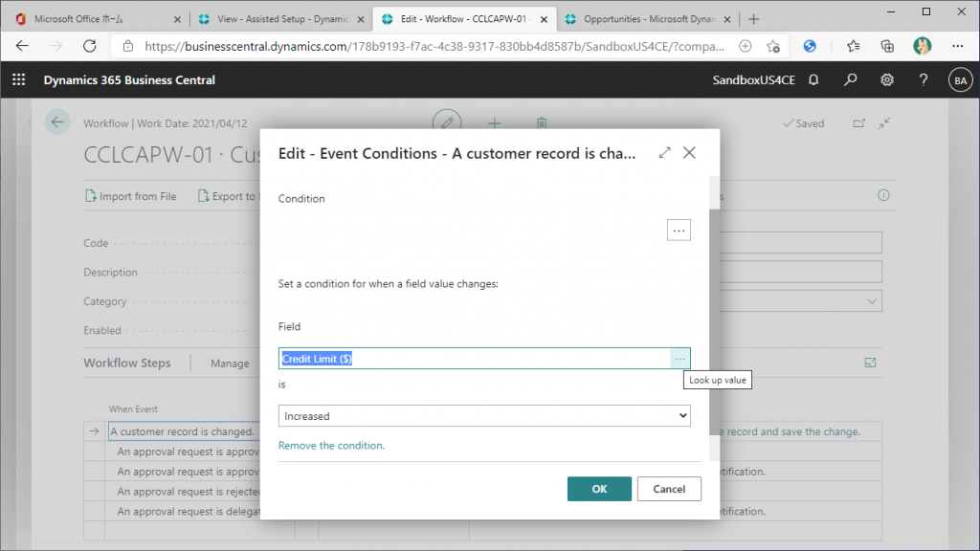Select the Edit - Workflow CCLCAPW-01 tab

coord(465,19)
